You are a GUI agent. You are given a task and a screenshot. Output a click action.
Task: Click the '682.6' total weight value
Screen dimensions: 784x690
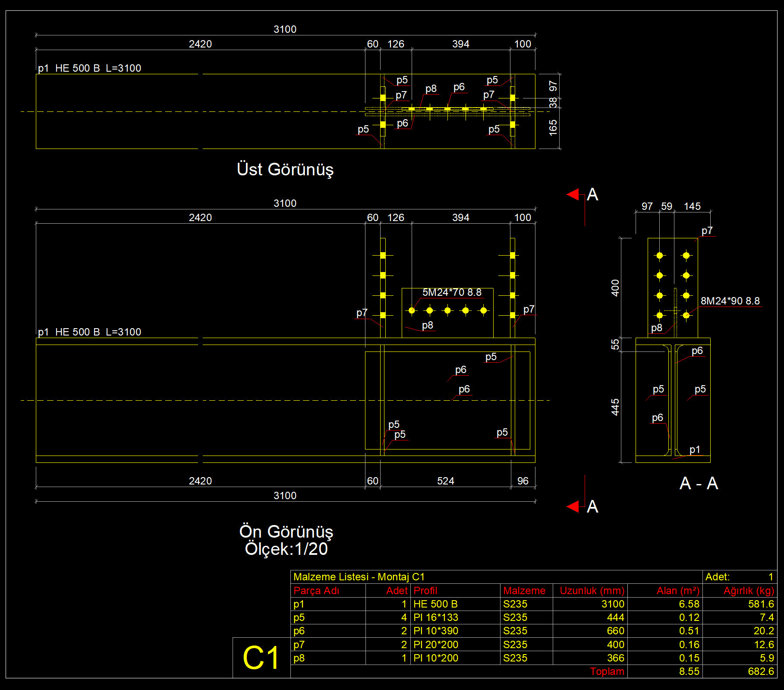[761, 671]
